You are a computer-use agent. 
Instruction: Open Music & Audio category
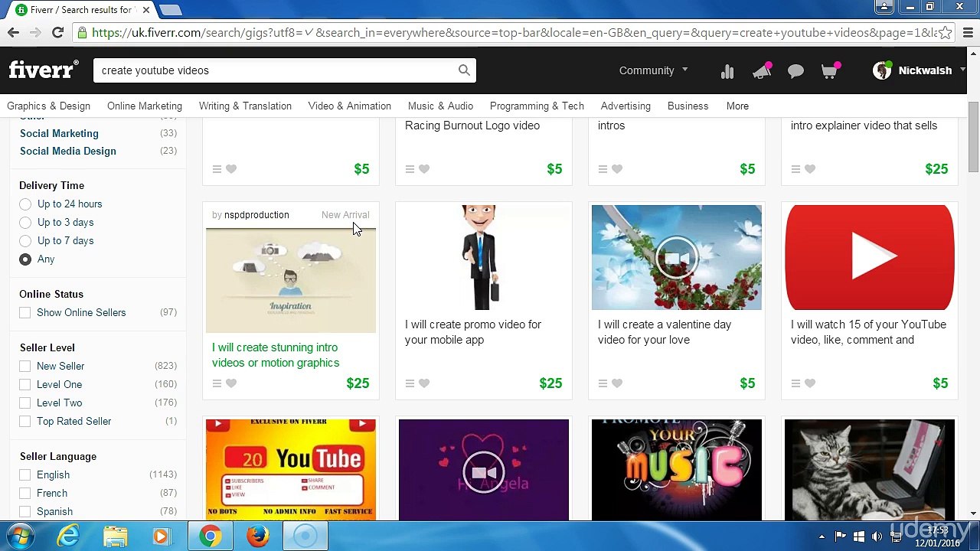pyautogui.click(x=440, y=106)
